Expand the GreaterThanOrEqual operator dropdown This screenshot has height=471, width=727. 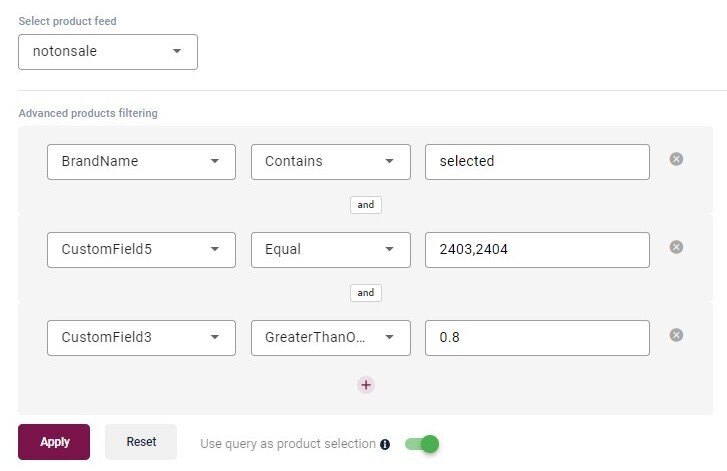pyautogui.click(x=330, y=338)
